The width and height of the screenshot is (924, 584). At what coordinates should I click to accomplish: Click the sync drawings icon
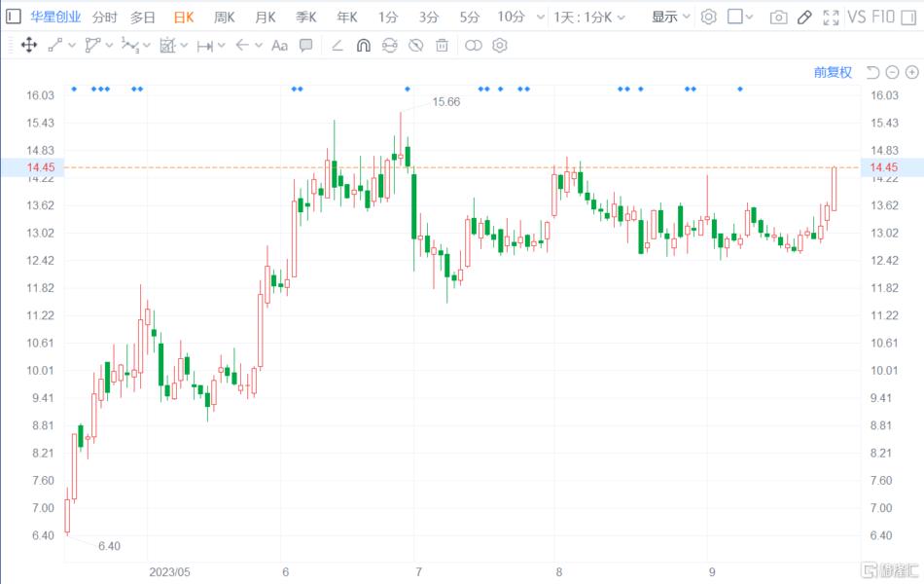[x=389, y=46]
